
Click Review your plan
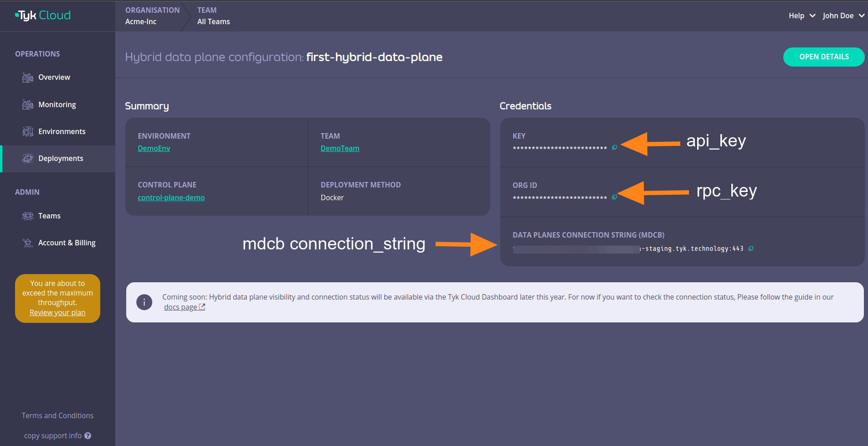click(57, 312)
